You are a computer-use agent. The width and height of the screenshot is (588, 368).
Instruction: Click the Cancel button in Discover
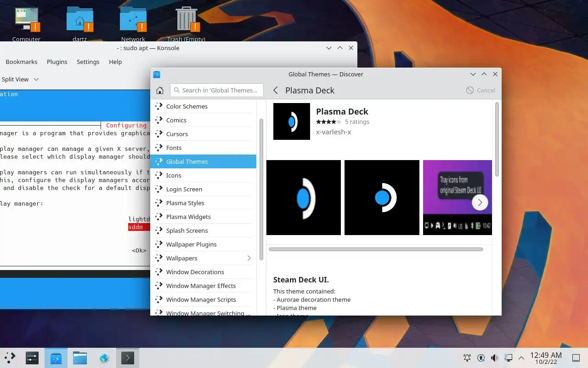(x=481, y=90)
